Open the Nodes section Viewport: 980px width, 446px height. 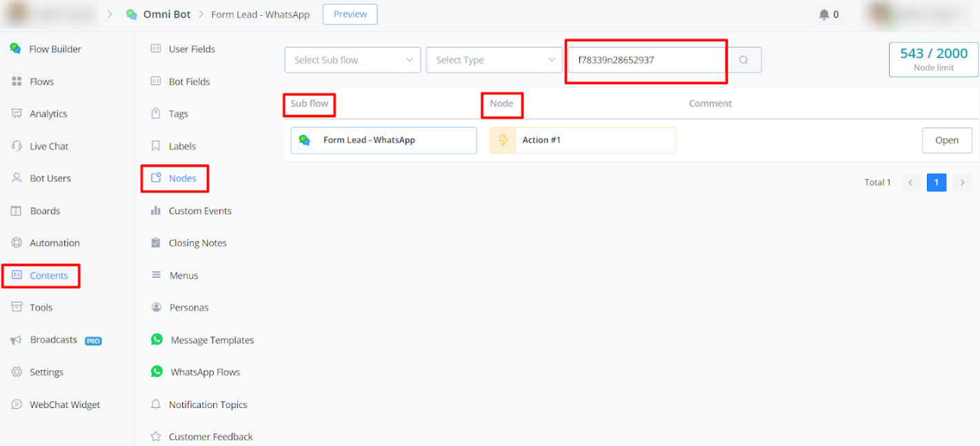tap(182, 179)
